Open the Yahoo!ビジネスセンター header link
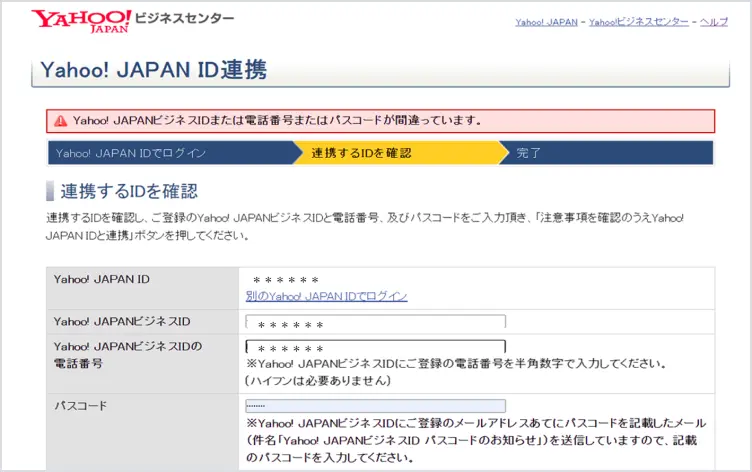 click(638, 22)
